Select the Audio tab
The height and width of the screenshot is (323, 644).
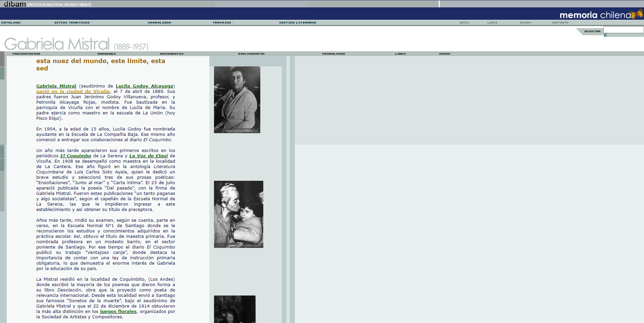[444, 54]
